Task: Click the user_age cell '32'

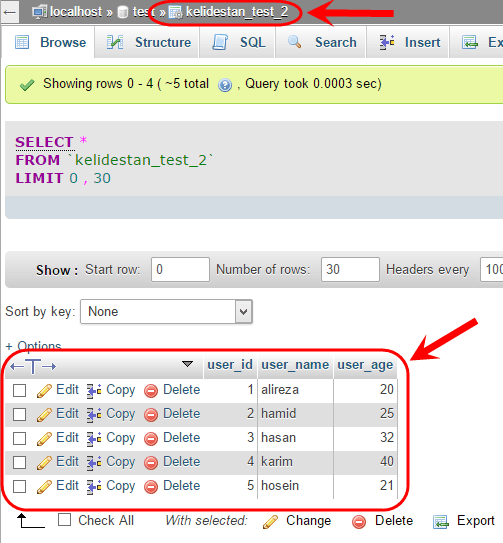Action: coord(387,438)
